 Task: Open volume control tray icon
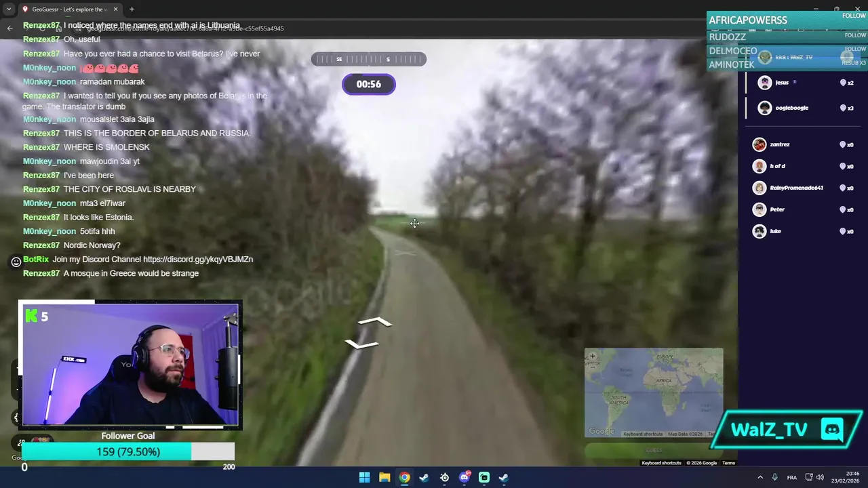pos(820,477)
